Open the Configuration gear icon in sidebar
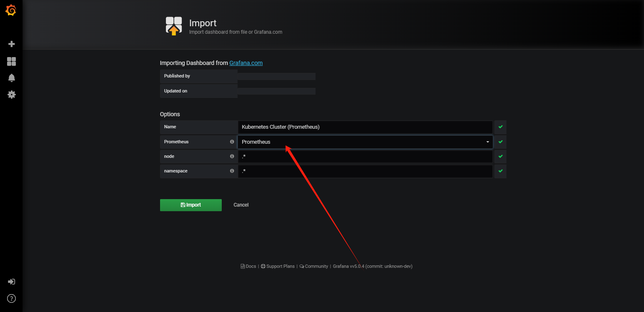This screenshot has height=312, width=644. pos(12,95)
